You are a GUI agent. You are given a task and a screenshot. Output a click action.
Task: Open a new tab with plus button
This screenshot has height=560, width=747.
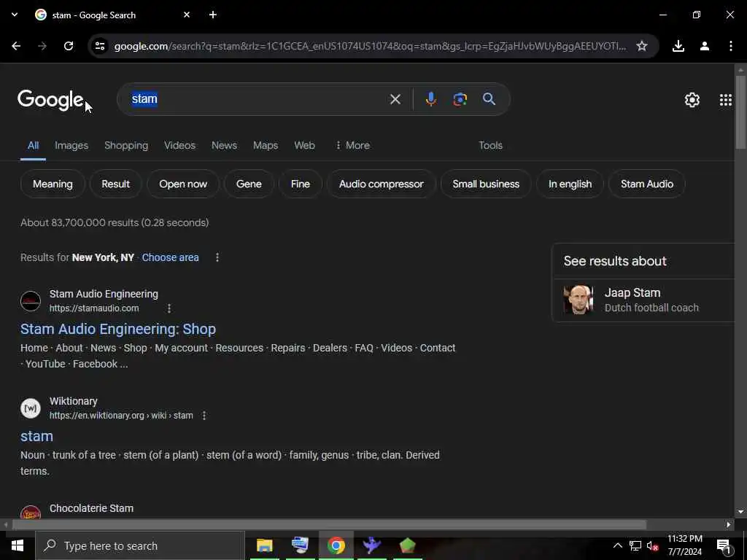point(213,15)
